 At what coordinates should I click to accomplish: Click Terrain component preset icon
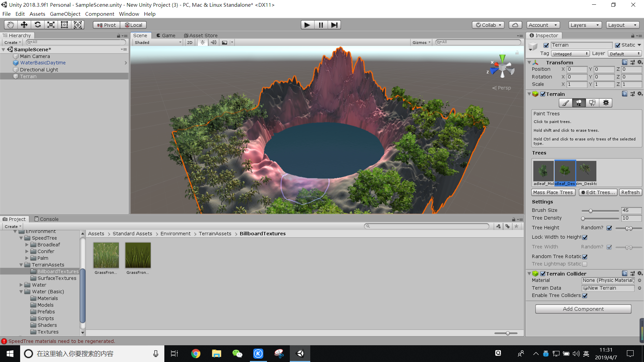click(x=632, y=94)
